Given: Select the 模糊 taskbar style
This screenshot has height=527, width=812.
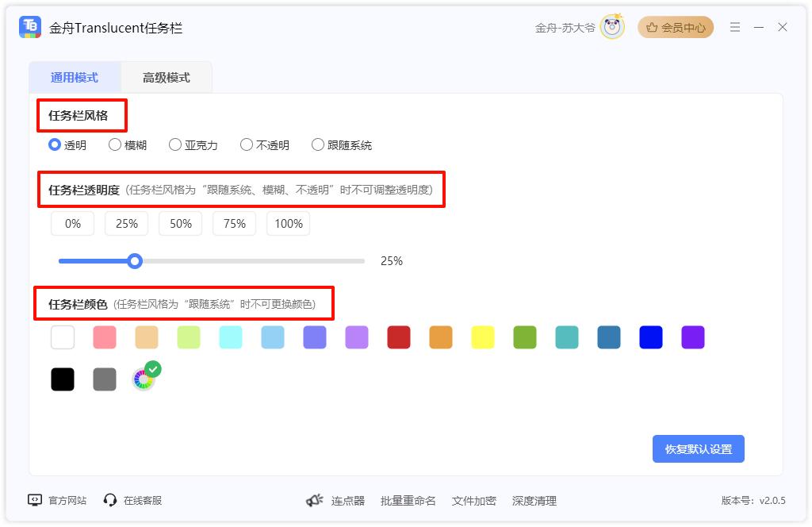Looking at the screenshot, I should coord(115,144).
